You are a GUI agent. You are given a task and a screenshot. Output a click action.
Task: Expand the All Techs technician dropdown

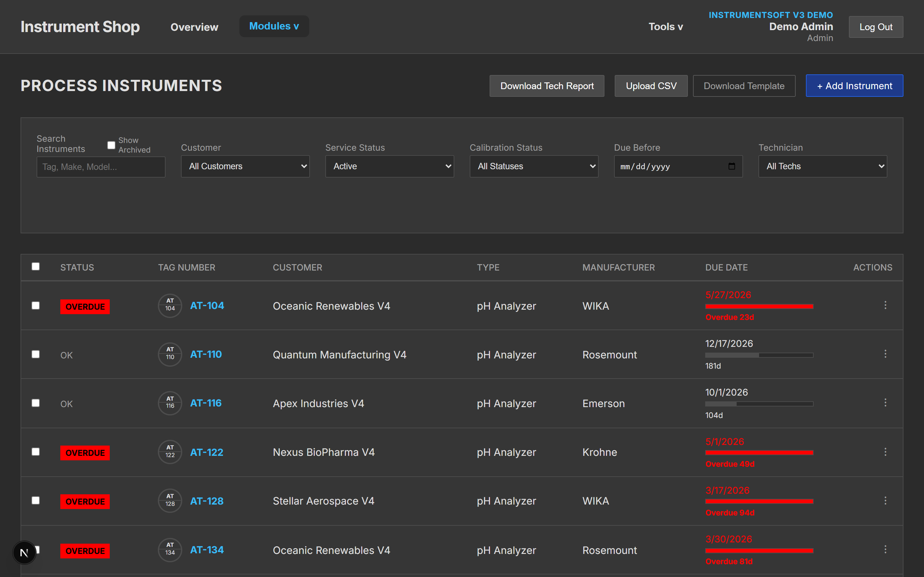pyautogui.click(x=822, y=166)
